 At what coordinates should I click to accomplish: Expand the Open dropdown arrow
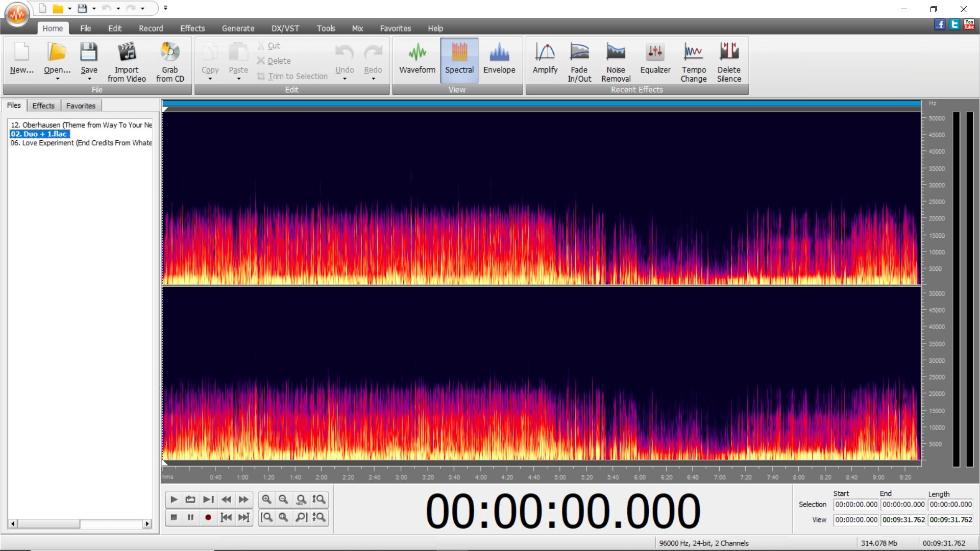point(57,79)
